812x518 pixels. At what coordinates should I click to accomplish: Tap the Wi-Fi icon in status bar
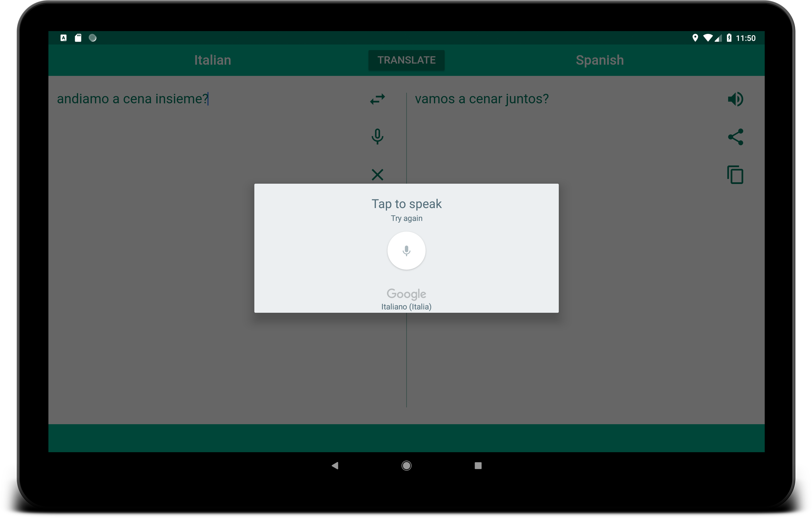pos(707,38)
